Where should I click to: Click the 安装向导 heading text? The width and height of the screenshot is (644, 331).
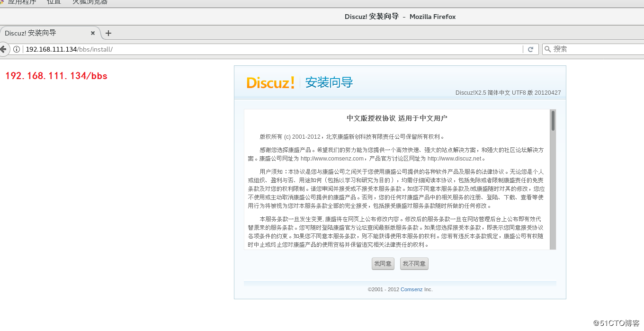click(x=329, y=82)
